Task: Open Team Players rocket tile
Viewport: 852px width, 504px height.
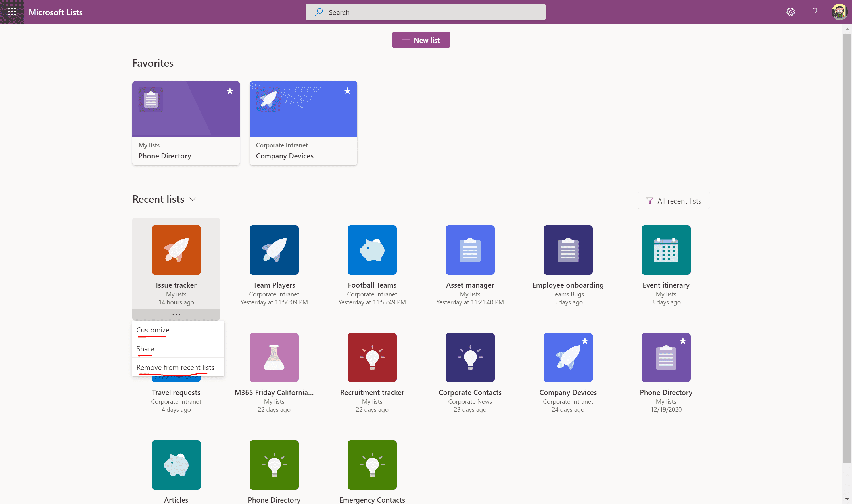Action: click(x=274, y=250)
